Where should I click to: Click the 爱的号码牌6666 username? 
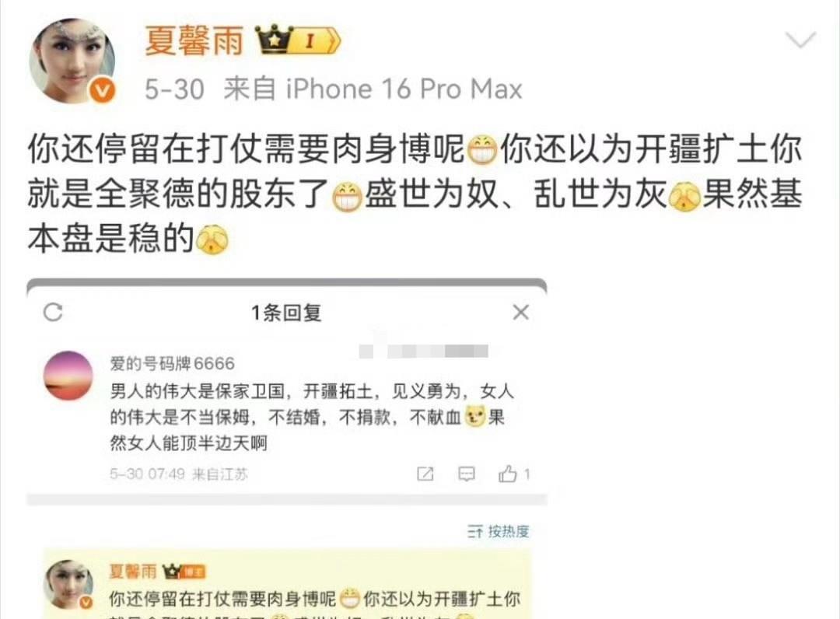tap(173, 364)
